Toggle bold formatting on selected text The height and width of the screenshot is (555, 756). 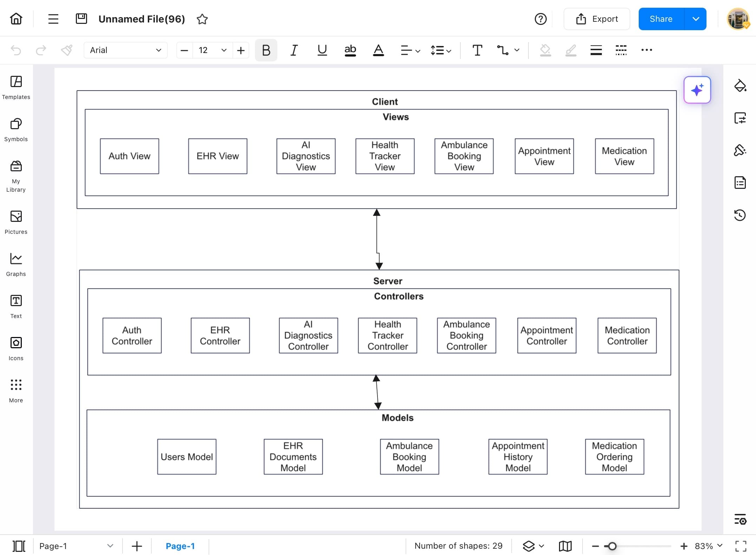coord(266,50)
